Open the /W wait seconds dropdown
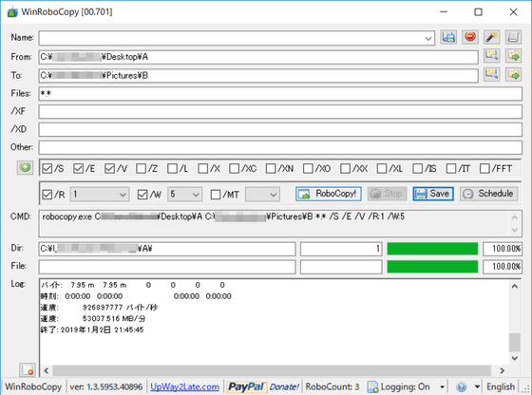Image resolution: width=532 pixels, height=395 pixels. [x=196, y=195]
